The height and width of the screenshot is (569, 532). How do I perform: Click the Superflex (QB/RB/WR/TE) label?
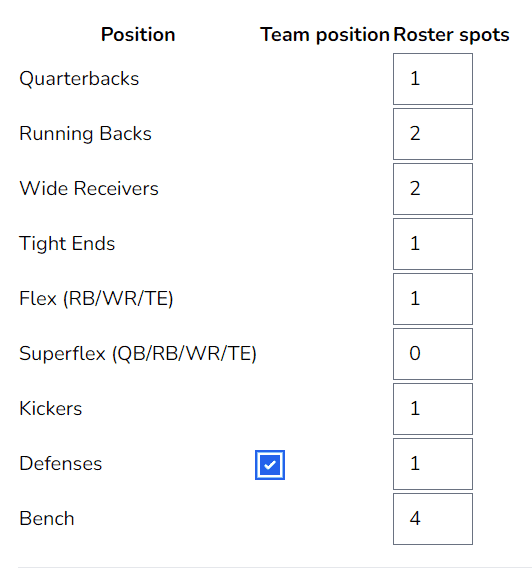click(138, 354)
